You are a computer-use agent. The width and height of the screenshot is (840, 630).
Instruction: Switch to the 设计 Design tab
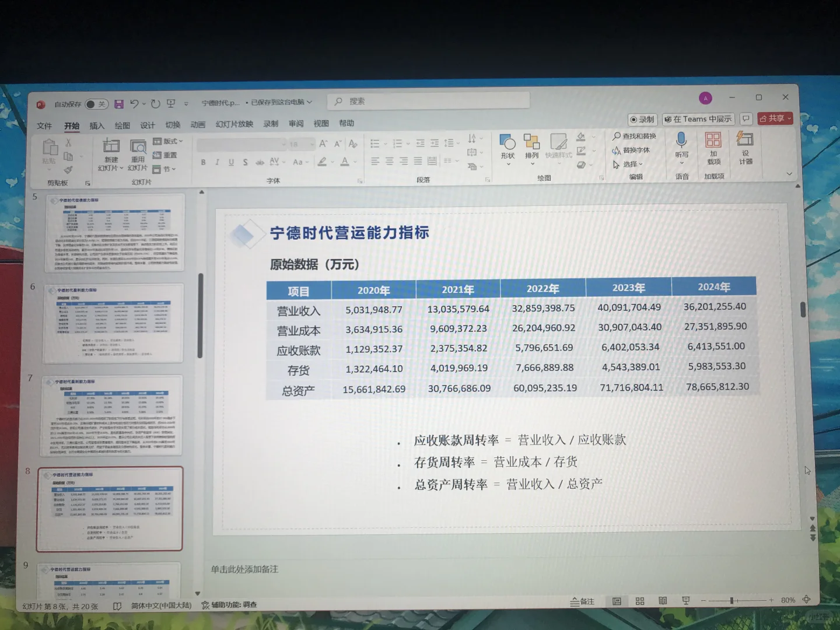click(148, 125)
